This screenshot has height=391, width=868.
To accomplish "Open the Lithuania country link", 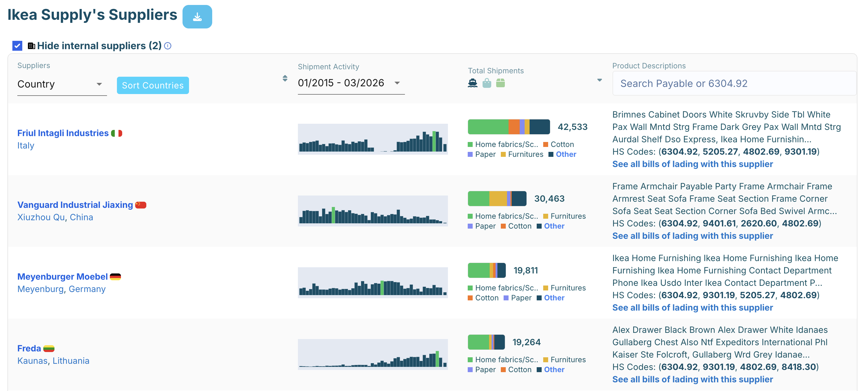I will tap(71, 361).
